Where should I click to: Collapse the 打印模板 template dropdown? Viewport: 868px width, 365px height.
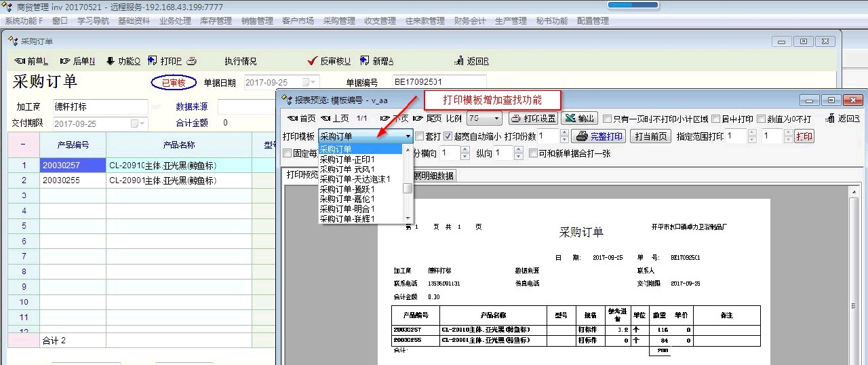tap(408, 136)
